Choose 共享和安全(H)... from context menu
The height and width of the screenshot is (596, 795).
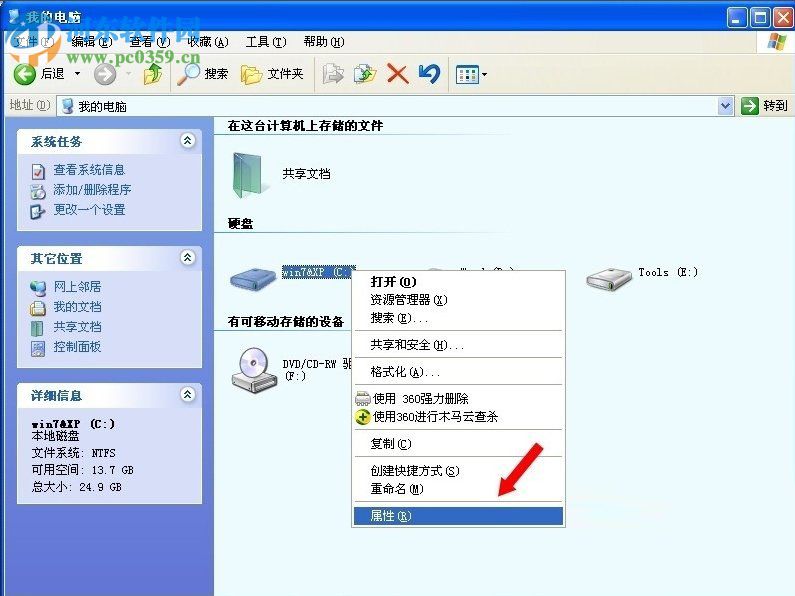pyautogui.click(x=458, y=345)
